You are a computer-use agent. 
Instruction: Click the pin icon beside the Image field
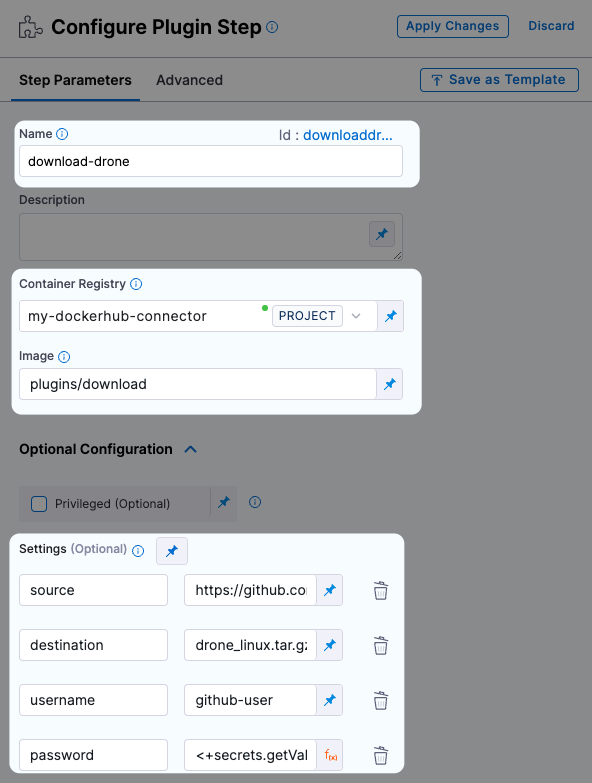coord(389,384)
